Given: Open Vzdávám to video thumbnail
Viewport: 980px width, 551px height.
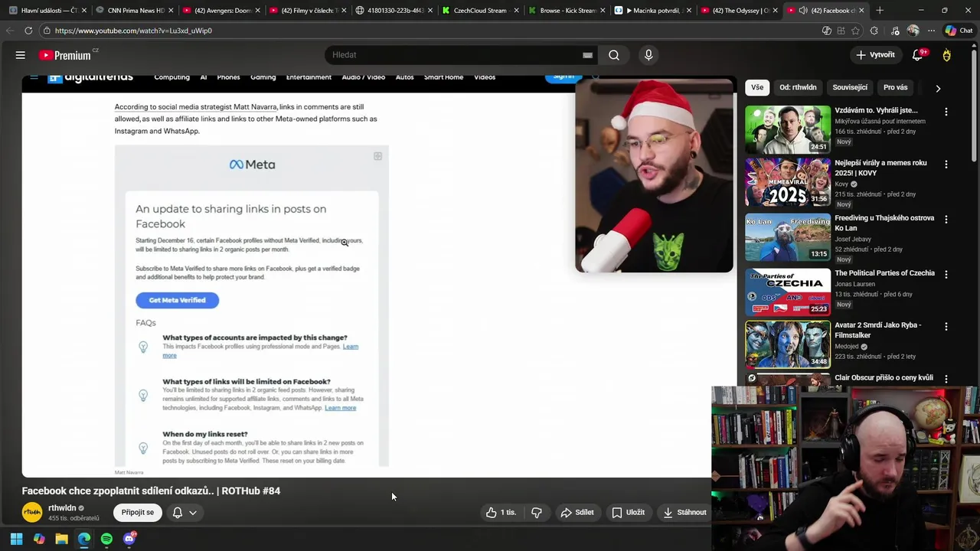Looking at the screenshot, I should point(788,129).
